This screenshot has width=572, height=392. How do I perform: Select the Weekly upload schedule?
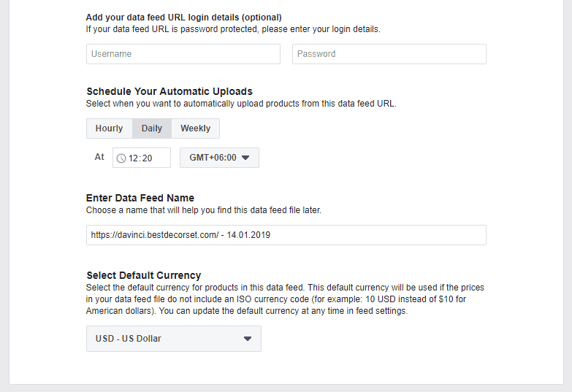[x=195, y=128]
